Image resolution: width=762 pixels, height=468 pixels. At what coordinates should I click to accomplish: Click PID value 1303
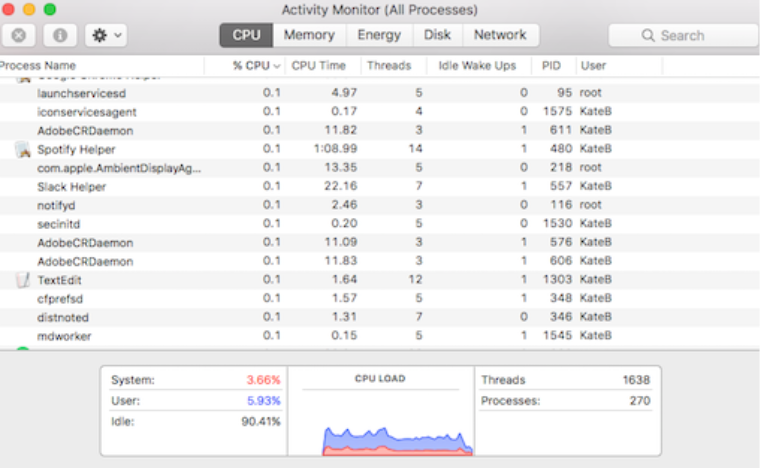(557, 279)
